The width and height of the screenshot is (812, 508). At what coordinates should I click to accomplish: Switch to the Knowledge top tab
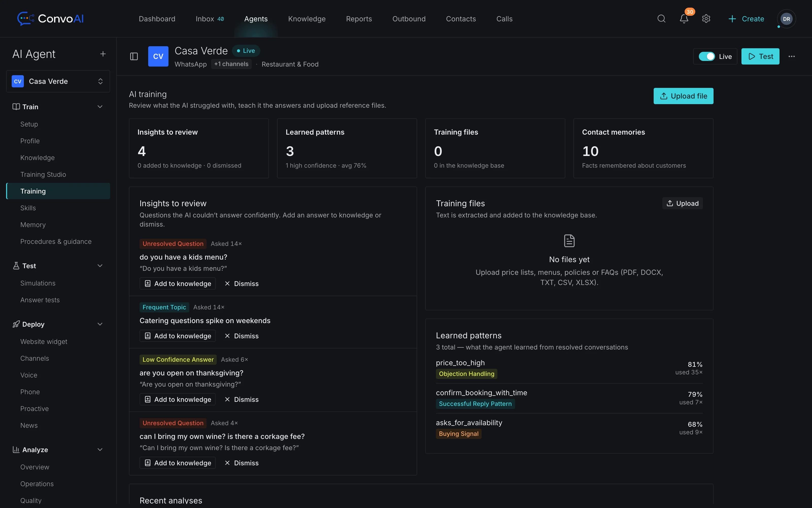(x=307, y=19)
